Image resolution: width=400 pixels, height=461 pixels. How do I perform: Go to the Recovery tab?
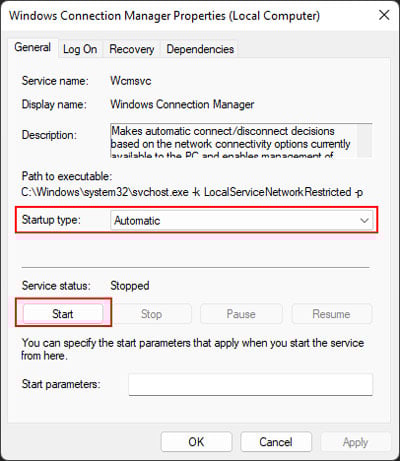132,49
